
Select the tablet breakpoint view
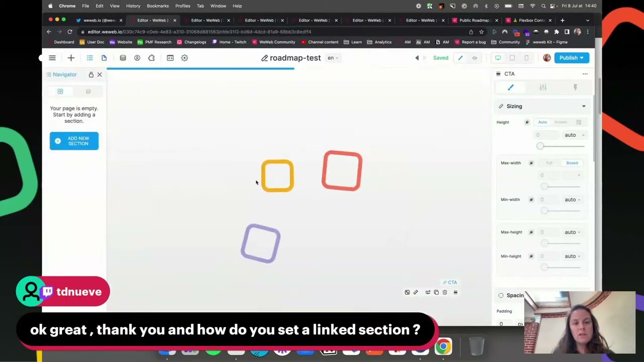pyautogui.click(x=512, y=58)
